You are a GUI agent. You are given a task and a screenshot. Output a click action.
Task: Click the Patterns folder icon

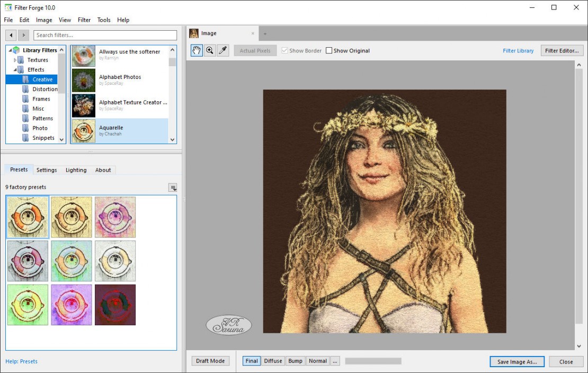pyautogui.click(x=25, y=118)
